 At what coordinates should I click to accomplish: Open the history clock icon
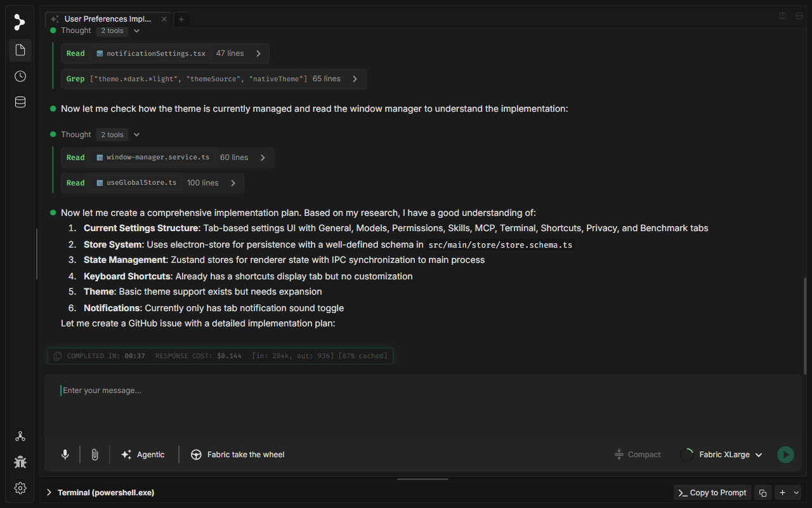click(x=20, y=76)
